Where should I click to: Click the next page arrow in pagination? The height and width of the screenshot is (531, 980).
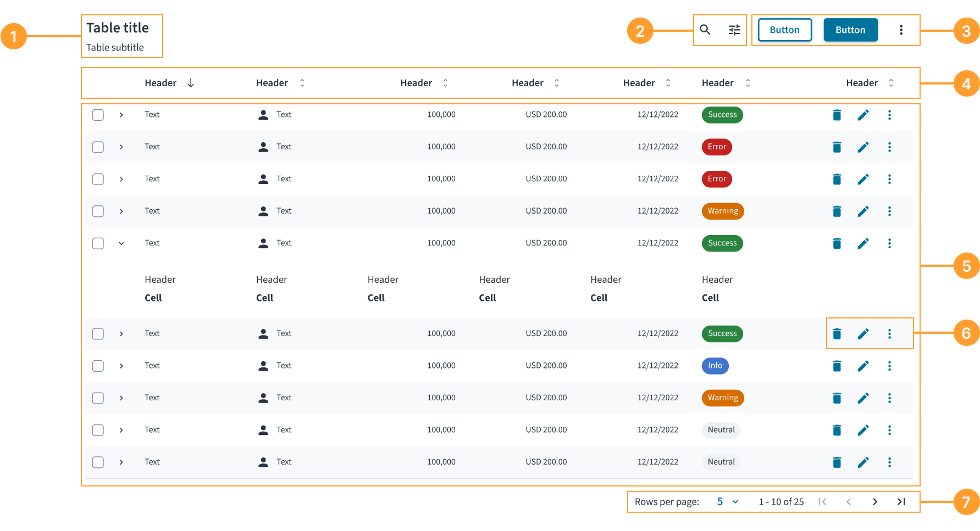point(874,501)
